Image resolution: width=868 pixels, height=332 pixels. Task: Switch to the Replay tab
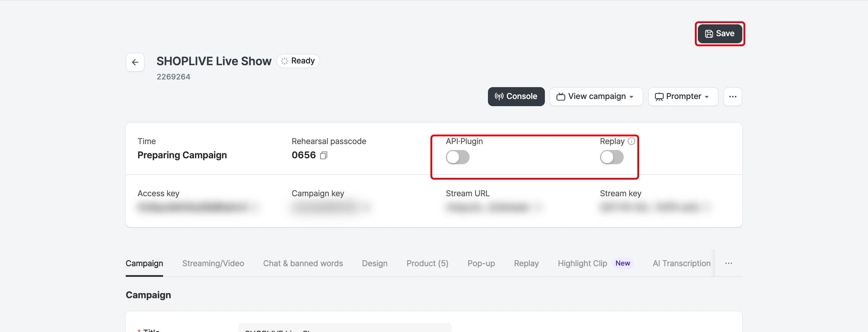click(526, 263)
